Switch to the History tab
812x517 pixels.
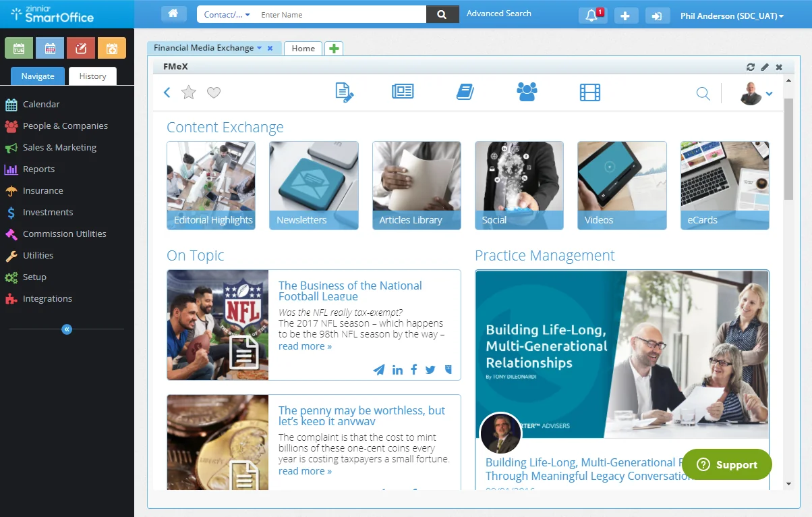[x=92, y=76]
